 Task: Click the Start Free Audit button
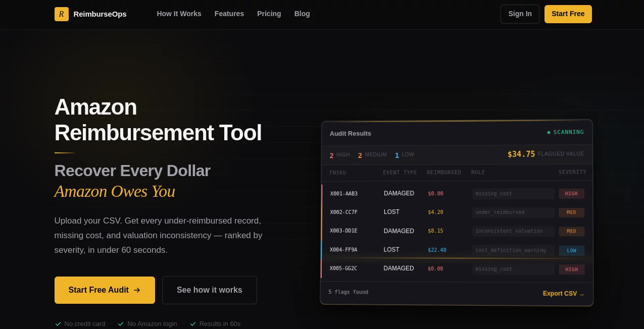pos(105,290)
